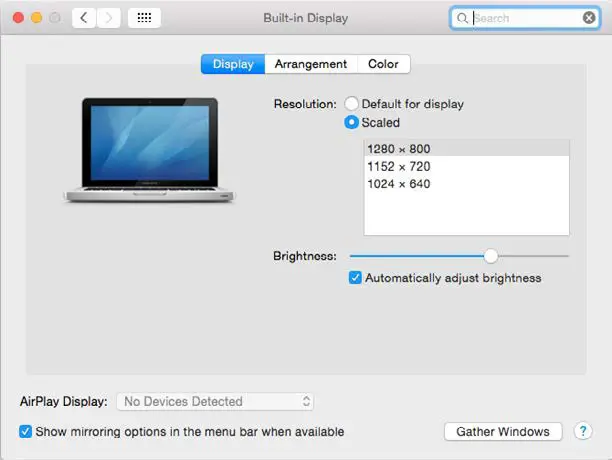Open the Arrangement tab
Image resolution: width=612 pixels, height=460 pixels.
pyautogui.click(x=311, y=64)
